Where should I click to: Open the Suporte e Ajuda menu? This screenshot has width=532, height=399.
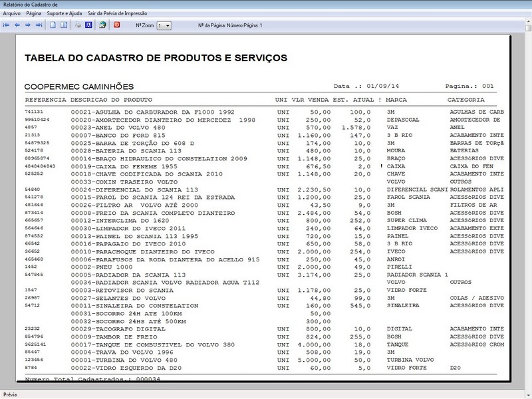click(65, 13)
